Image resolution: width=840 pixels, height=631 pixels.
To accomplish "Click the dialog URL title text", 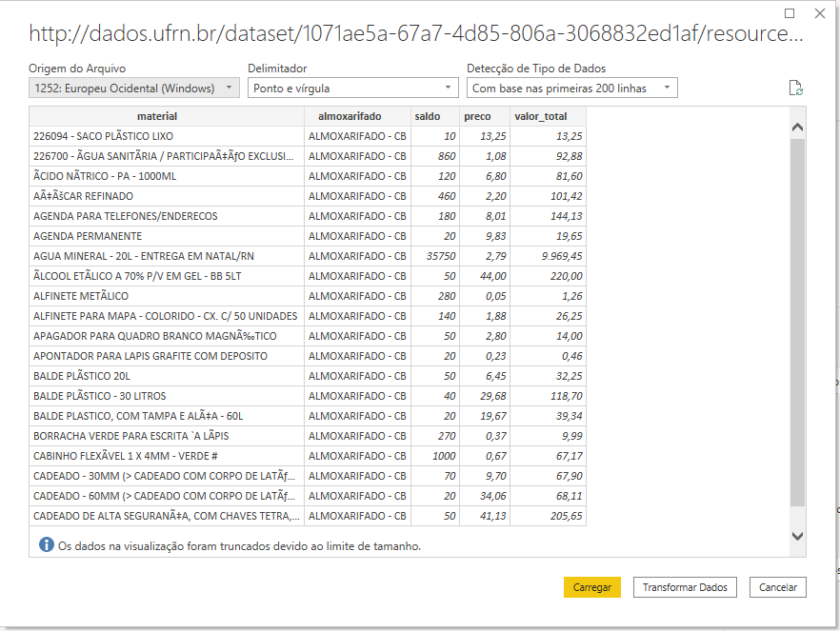I will point(416,33).
